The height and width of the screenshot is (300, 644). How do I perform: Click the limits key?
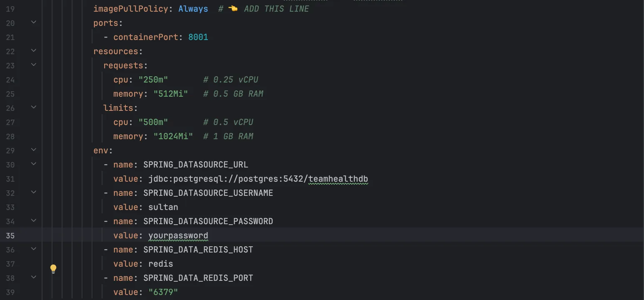(x=118, y=108)
